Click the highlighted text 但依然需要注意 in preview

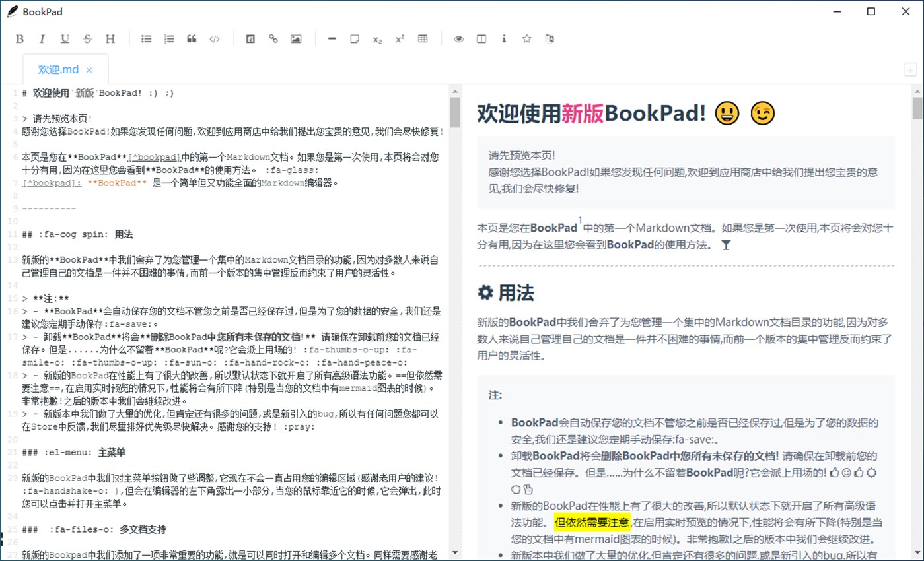(x=592, y=523)
